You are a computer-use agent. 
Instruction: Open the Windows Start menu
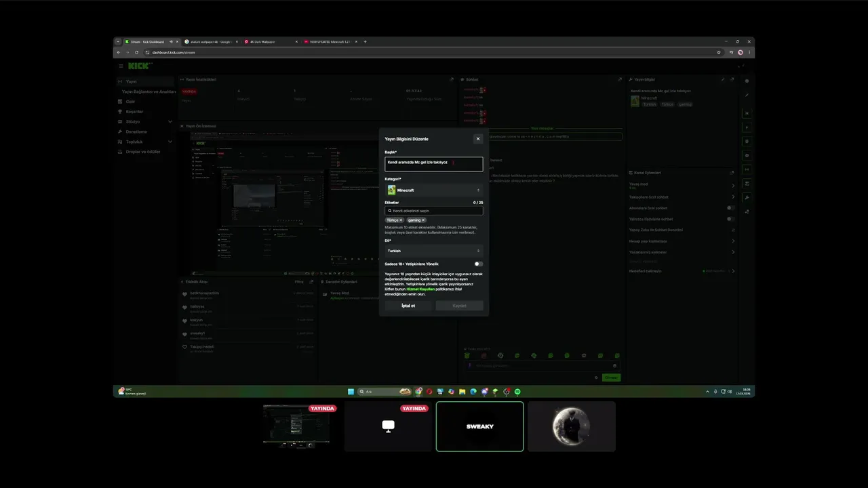point(351,392)
